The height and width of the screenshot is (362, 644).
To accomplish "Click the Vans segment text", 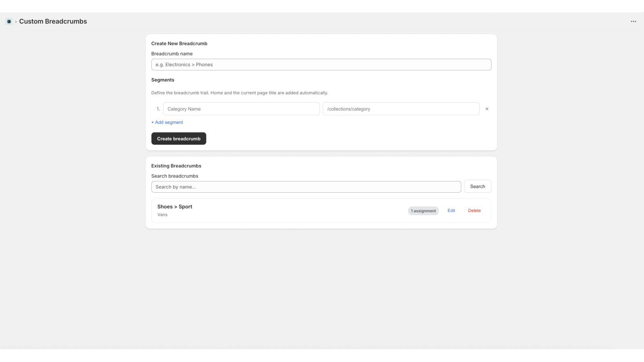I will click(x=162, y=215).
